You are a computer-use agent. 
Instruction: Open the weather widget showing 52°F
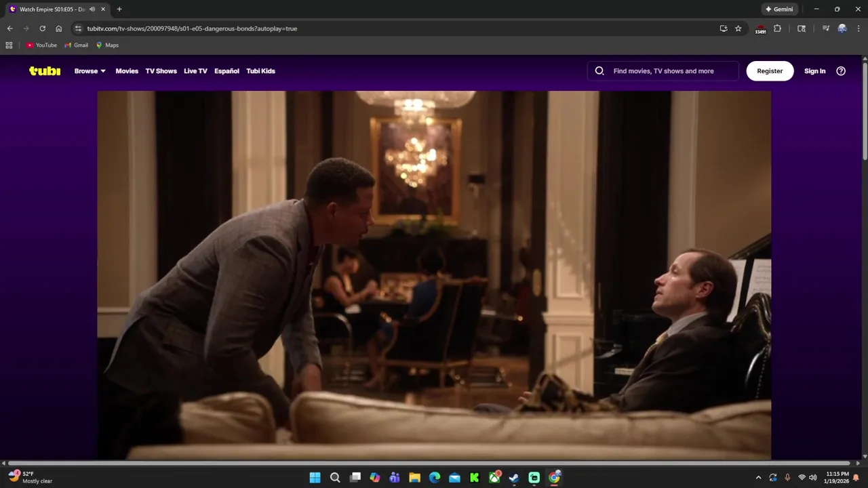click(31, 477)
